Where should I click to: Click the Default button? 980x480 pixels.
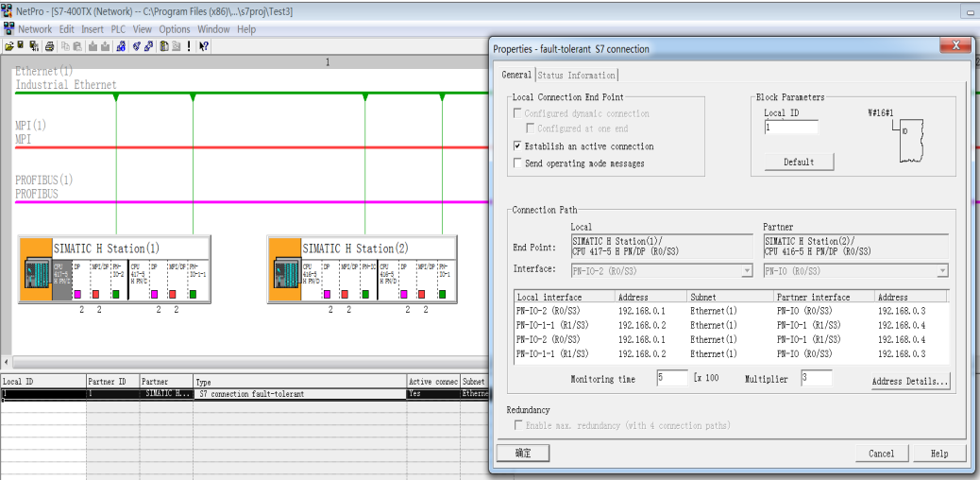pos(799,163)
